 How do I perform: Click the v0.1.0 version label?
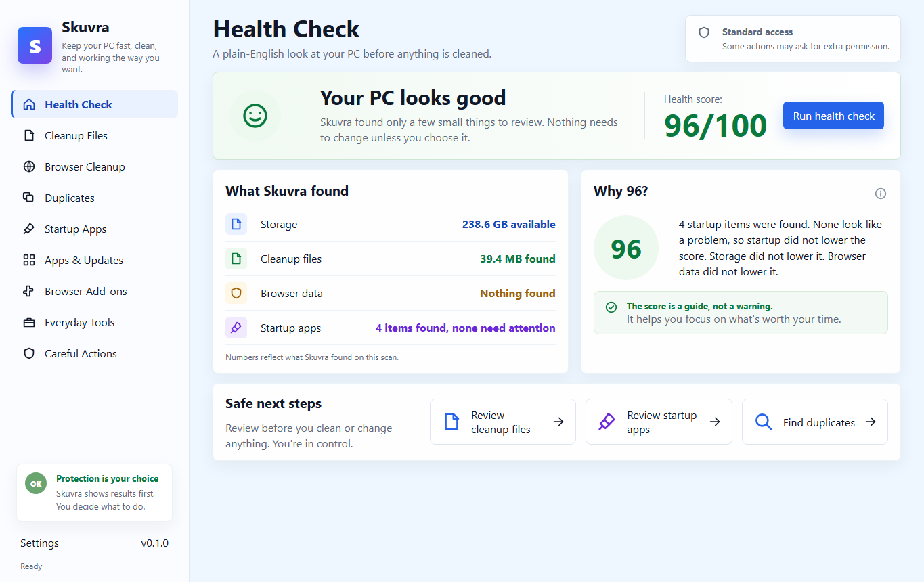coord(155,543)
